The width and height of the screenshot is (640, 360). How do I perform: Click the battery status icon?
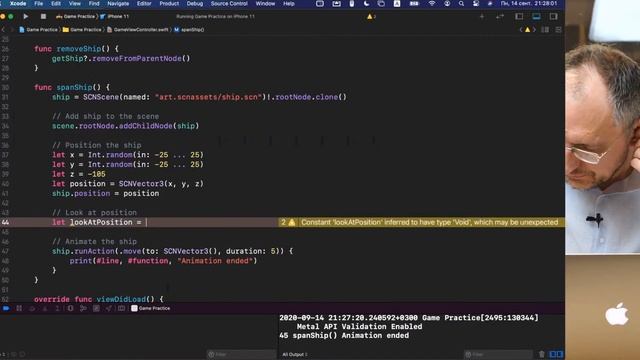(414, 4)
